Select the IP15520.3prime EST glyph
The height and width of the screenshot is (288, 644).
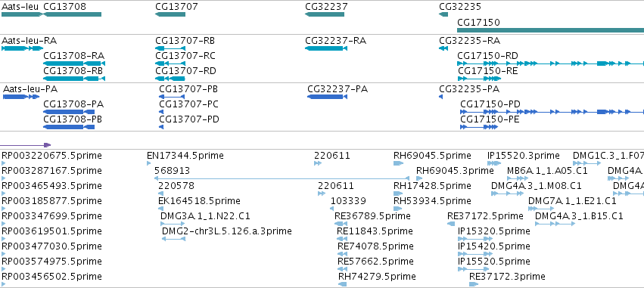(494, 163)
